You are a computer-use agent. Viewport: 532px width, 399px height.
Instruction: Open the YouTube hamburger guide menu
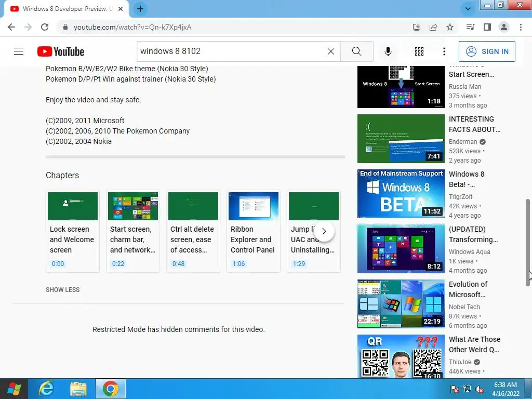click(19, 51)
